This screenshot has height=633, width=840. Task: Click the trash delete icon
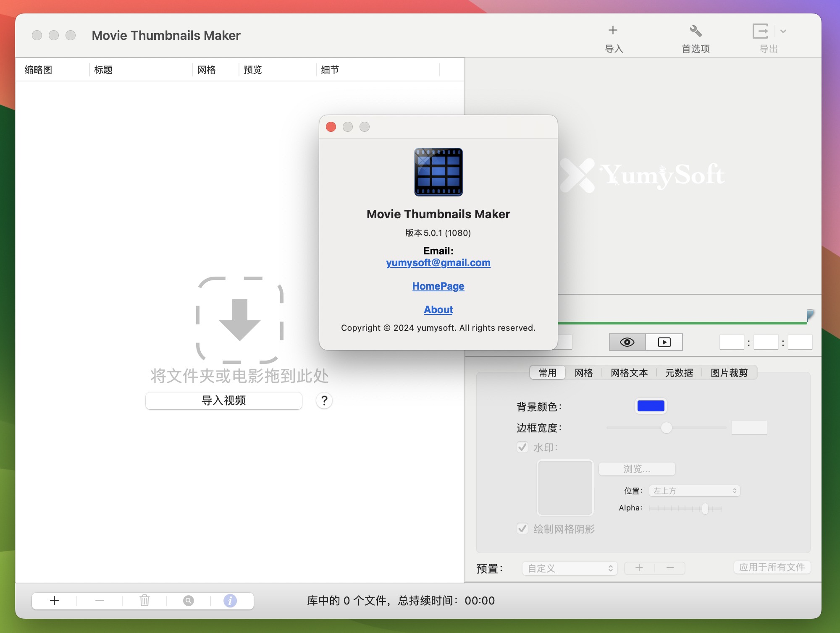point(144,601)
